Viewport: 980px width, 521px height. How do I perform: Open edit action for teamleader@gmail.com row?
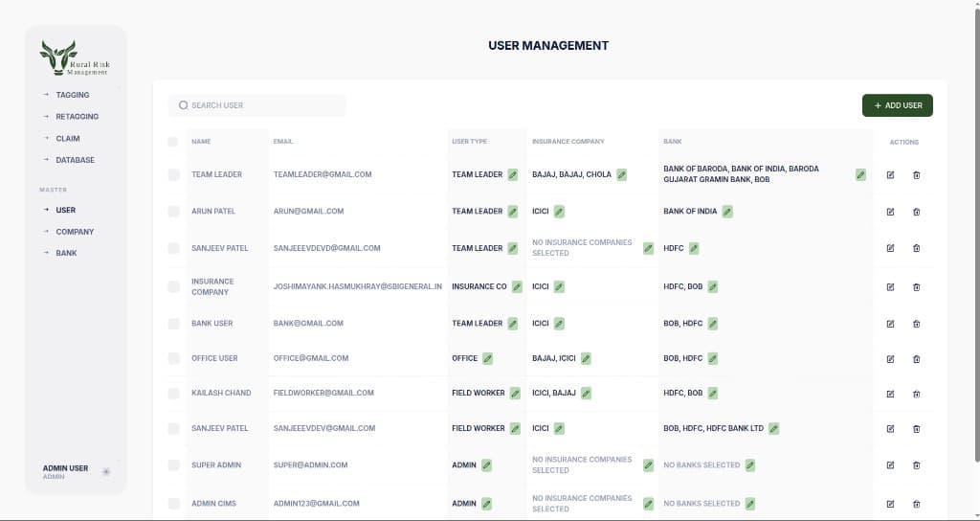click(890, 175)
